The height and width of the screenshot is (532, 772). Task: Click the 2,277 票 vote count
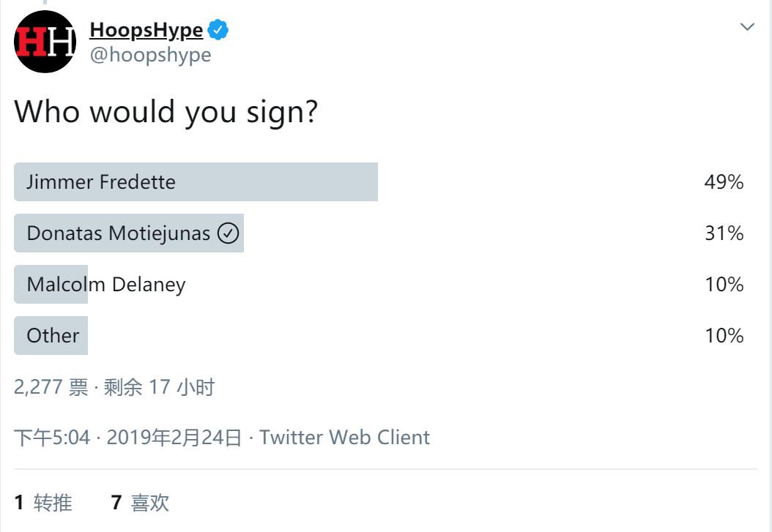tap(51, 387)
